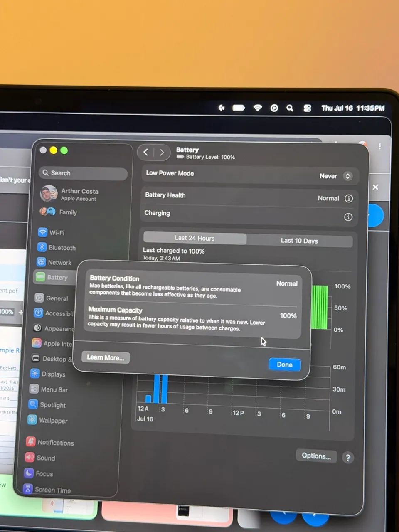
Task: Click the menu bar battery status icon
Action: tap(239, 108)
